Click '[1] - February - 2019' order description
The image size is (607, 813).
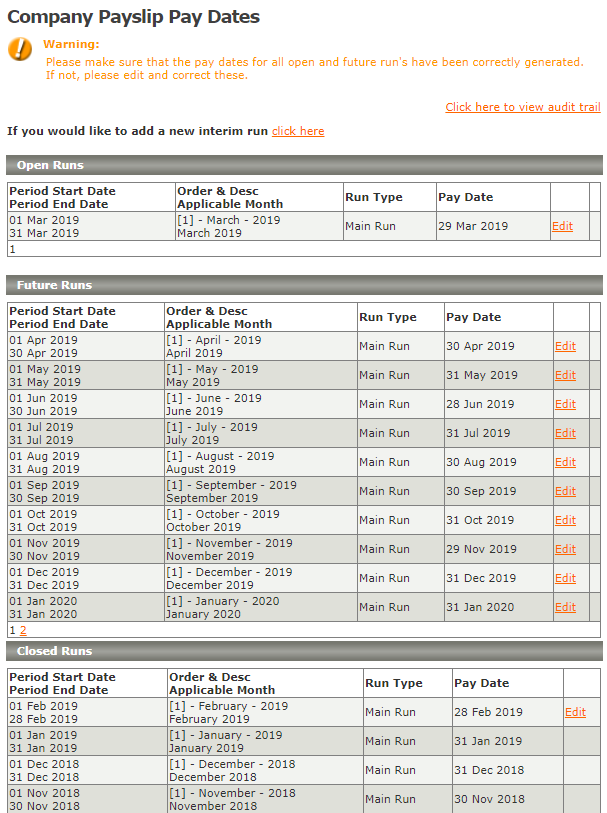click(229, 706)
